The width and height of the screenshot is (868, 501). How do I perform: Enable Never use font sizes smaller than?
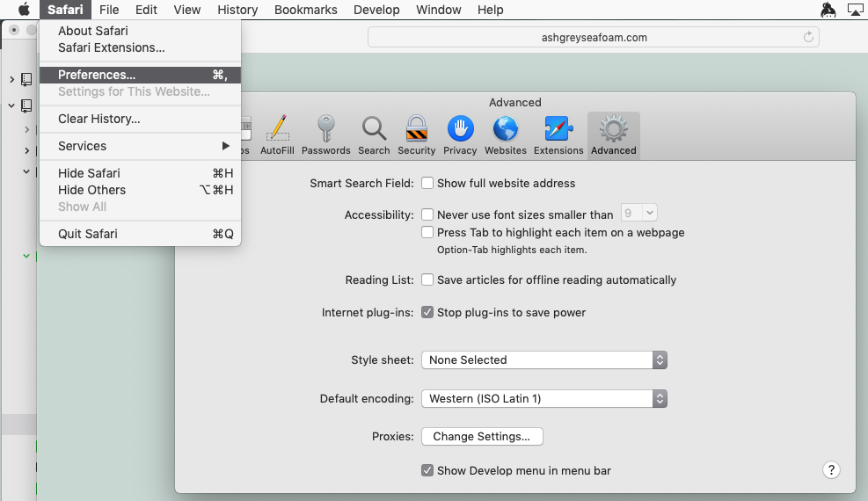click(427, 214)
